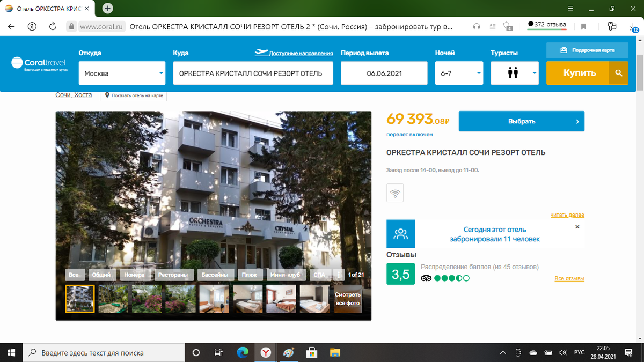This screenshot has height=362, width=644.
Task: Select the second garden thumbnail
Action: point(113,299)
